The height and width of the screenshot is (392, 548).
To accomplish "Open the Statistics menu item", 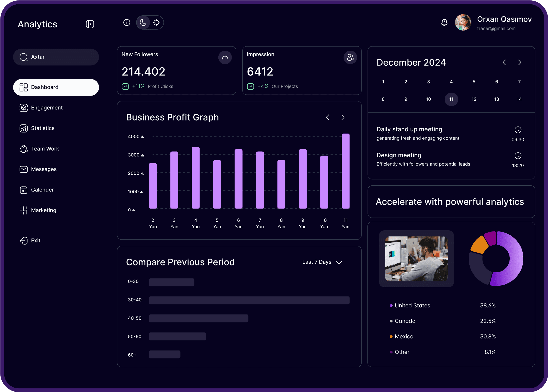I will pos(43,128).
